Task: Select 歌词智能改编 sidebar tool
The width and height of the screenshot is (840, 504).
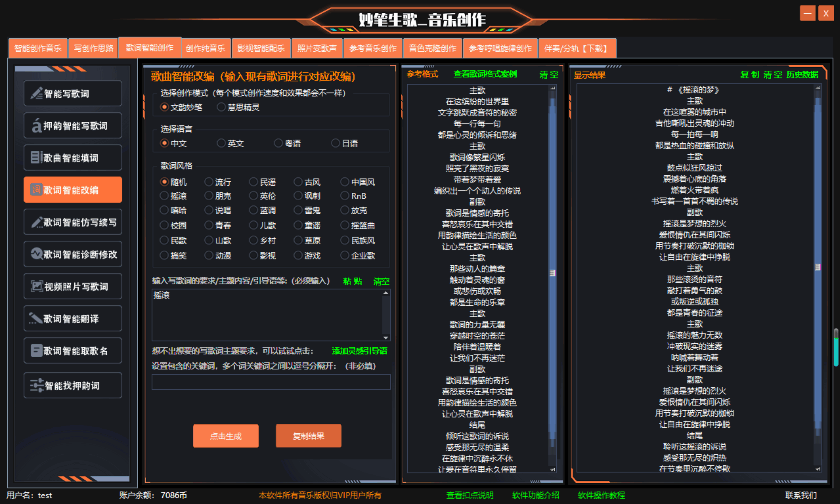Action: click(72, 189)
